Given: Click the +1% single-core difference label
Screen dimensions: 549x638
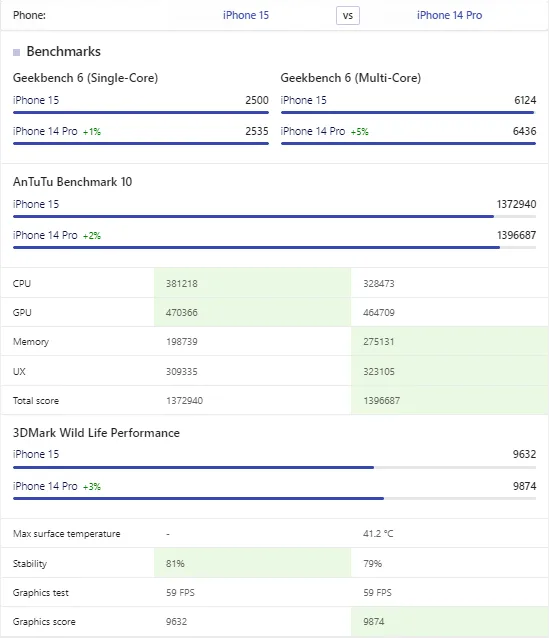Looking at the screenshot, I should point(92,132).
